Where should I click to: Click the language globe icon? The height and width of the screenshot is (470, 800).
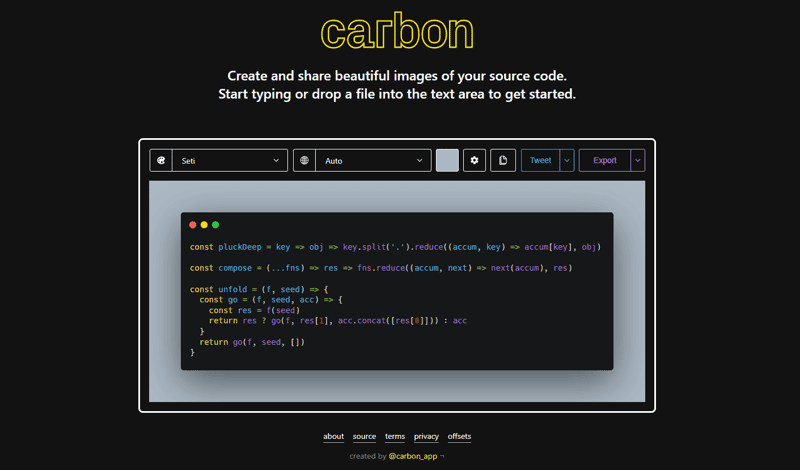click(x=305, y=160)
